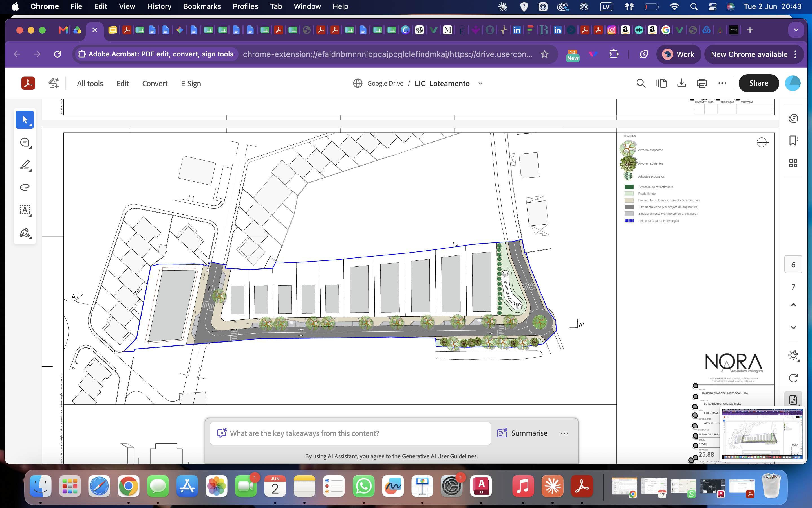The width and height of the screenshot is (812, 508).
Task: Click the Summarise button
Action: pos(522,433)
